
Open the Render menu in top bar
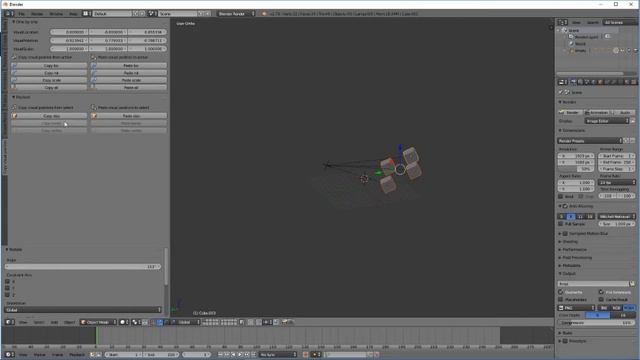pos(37,13)
